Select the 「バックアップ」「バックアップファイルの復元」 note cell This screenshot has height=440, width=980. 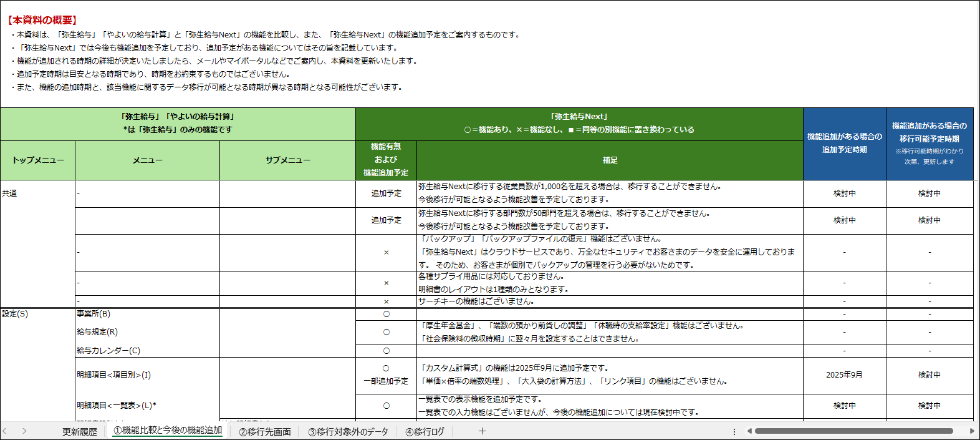[610, 252]
